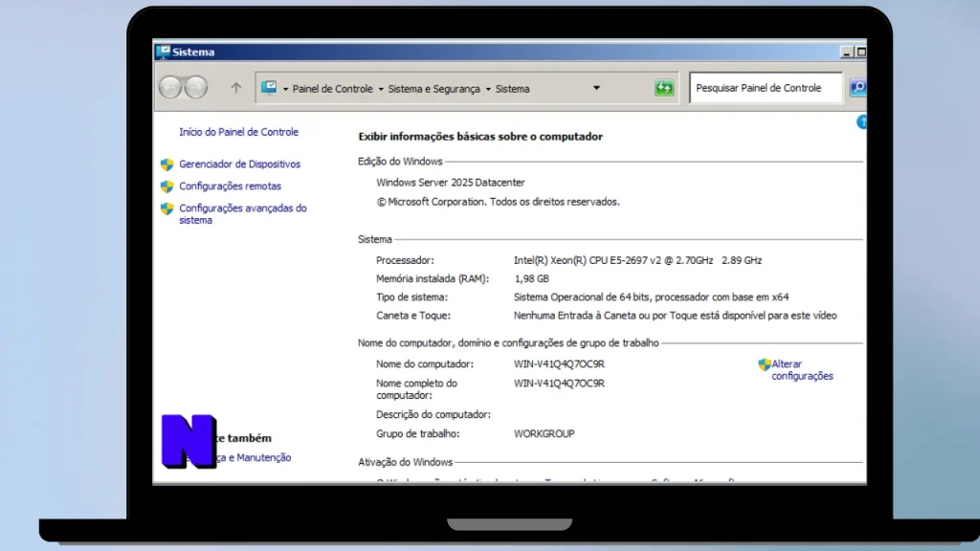Click shield icon next to Alterar configurações
The image size is (980, 551).
tap(765, 364)
